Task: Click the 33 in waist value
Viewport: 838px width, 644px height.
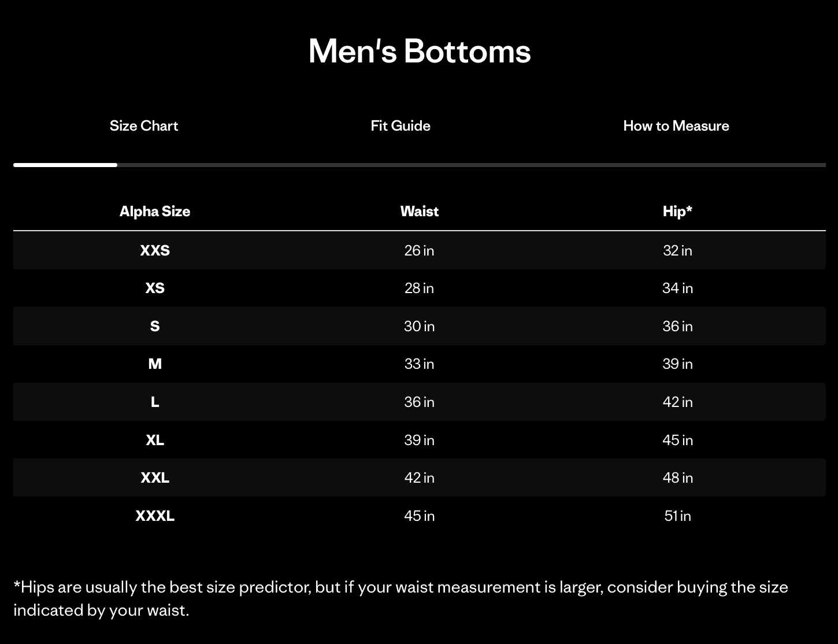Action: (419, 364)
